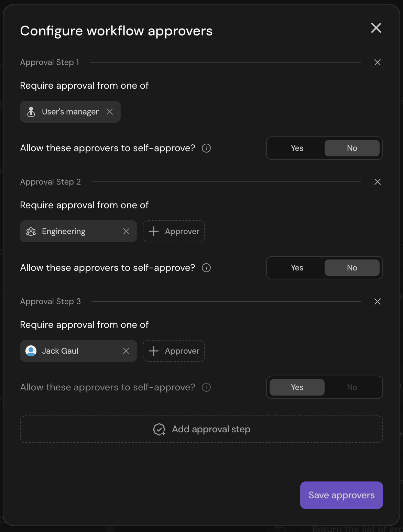Click the info icon beside Step 3 self-approve question

coord(206,387)
